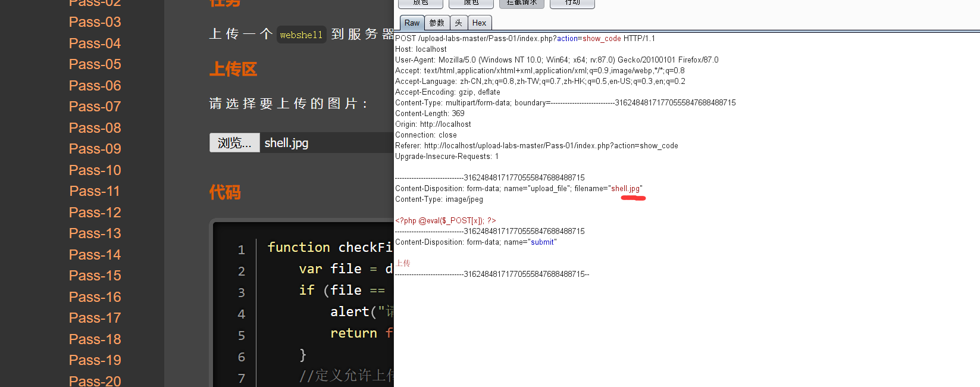The width and height of the screenshot is (980, 387).
Task: Click the 'Content-Type: image/jpeg' line
Action: pos(439,199)
